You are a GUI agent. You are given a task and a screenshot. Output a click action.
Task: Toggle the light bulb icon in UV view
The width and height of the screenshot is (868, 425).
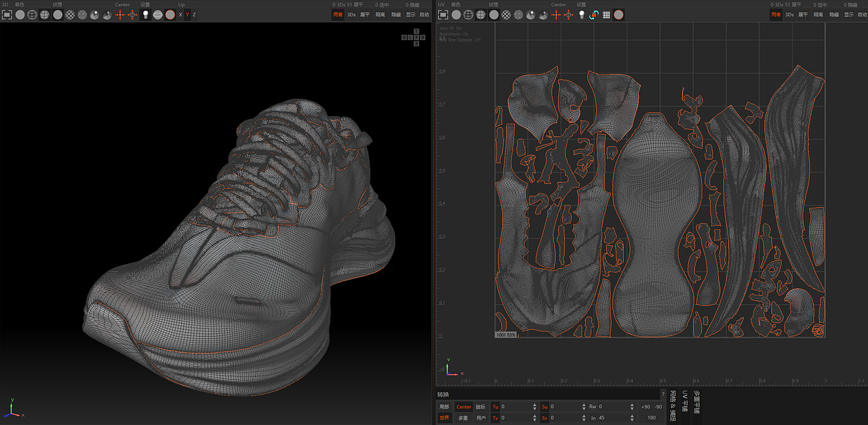pos(581,14)
